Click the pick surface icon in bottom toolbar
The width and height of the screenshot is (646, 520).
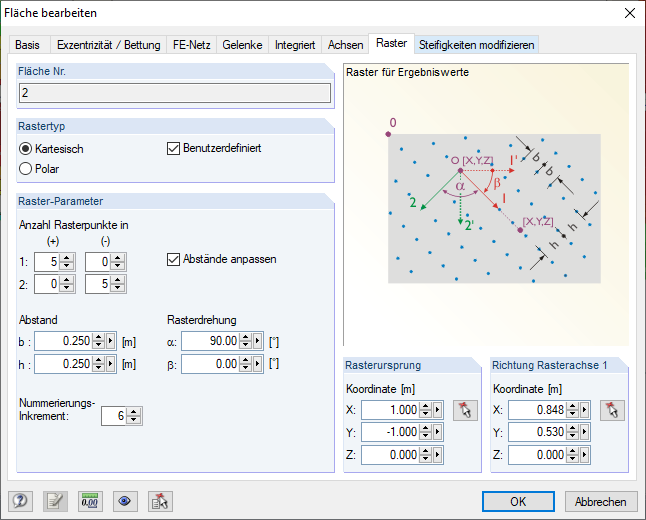(x=160, y=501)
